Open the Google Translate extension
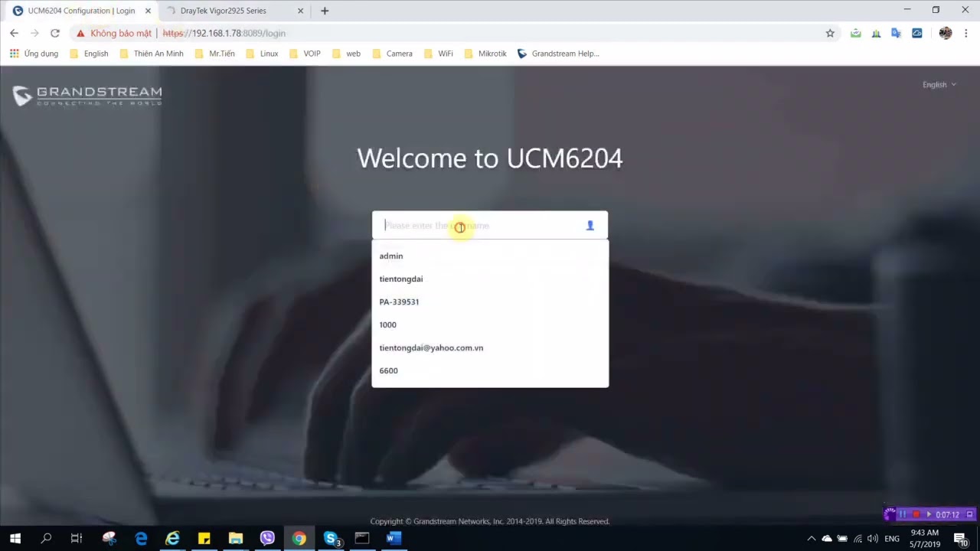980x551 pixels. (897, 33)
